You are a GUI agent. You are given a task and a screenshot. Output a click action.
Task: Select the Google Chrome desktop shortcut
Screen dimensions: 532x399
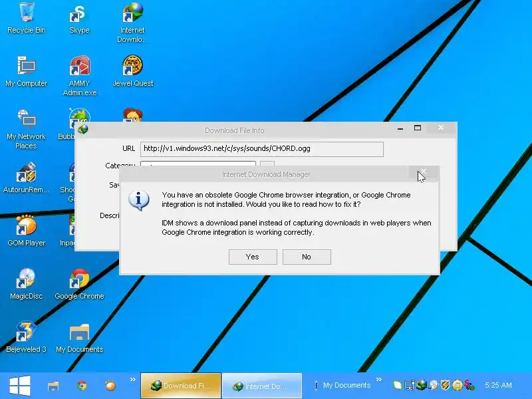coord(79,284)
